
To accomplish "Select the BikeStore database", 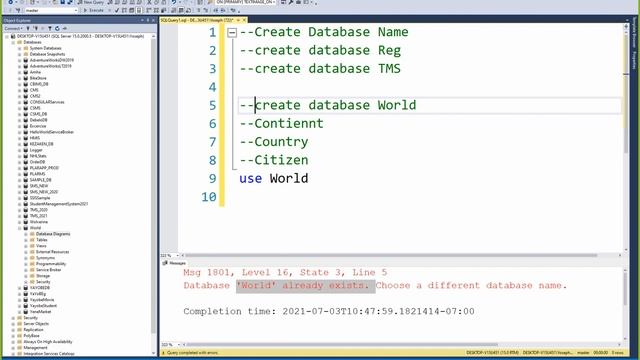I will coord(38,78).
